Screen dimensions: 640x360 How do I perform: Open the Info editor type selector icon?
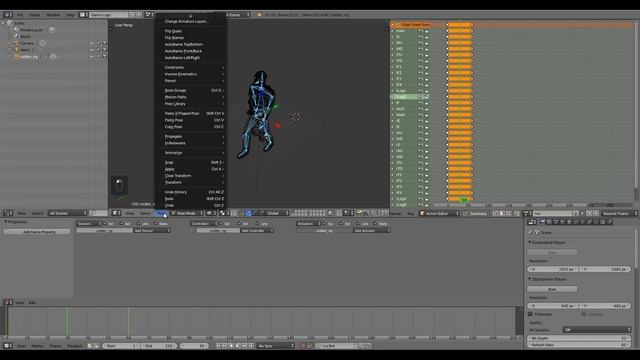(8, 15)
